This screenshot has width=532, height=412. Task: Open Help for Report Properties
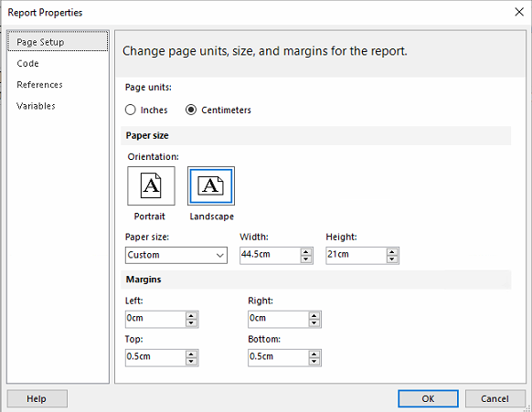pyautogui.click(x=37, y=398)
